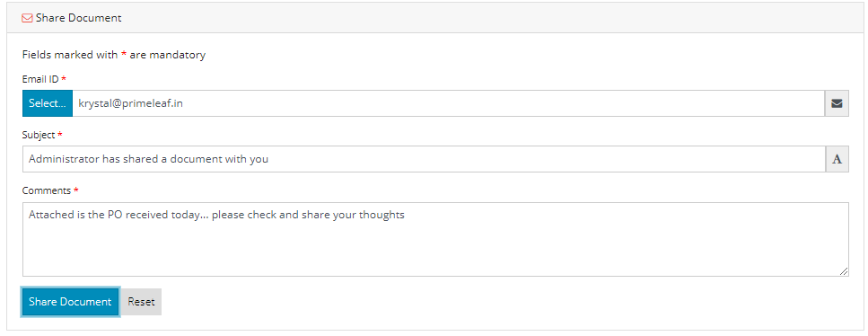Click the envelope icon button beside the Email ID field
This screenshot has width=868, height=336.
(837, 103)
